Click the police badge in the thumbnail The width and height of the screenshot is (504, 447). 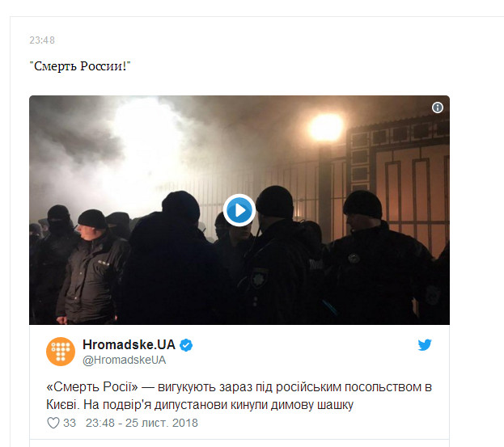pyautogui.click(x=259, y=278)
